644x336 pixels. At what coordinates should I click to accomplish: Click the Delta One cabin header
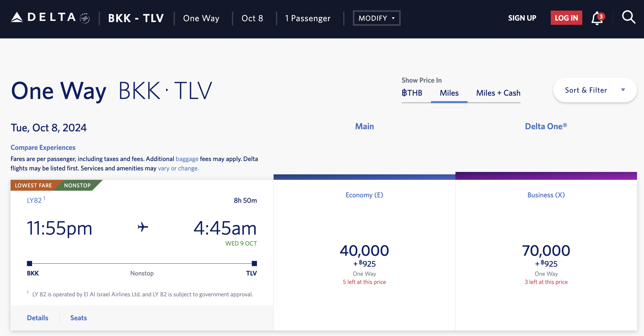point(546,127)
